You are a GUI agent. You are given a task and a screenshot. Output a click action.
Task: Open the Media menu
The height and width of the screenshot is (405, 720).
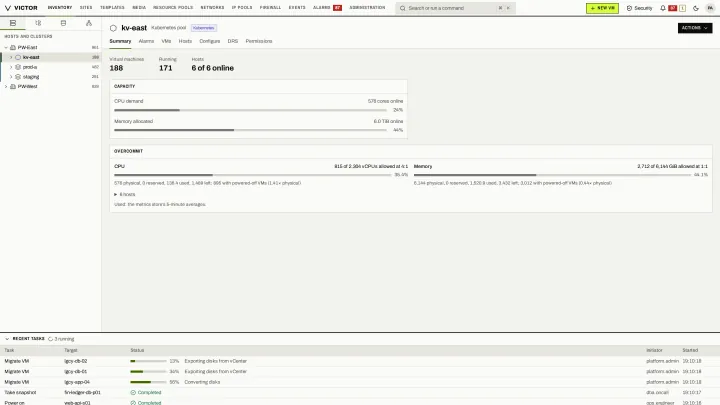(x=139, y=8)
